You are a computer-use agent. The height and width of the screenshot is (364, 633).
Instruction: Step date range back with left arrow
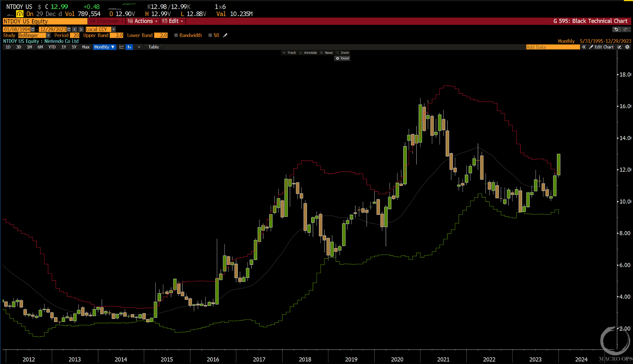coord(75,29)
